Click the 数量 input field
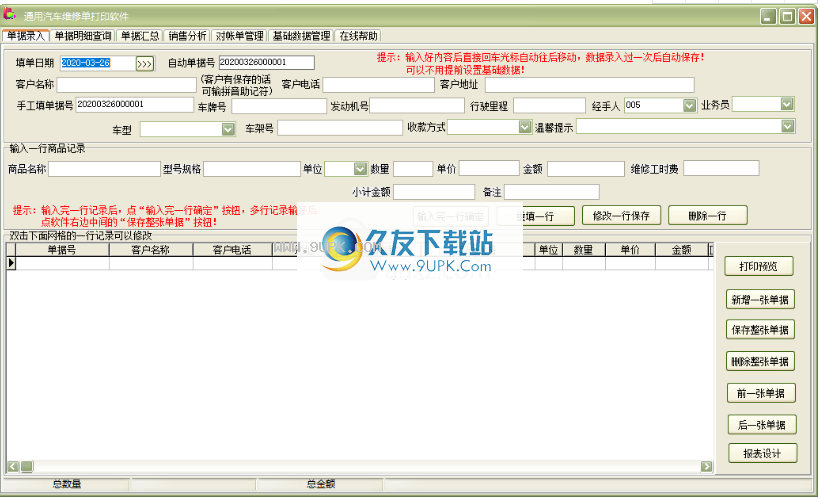The image size is (820, 499). pos(413,169)
